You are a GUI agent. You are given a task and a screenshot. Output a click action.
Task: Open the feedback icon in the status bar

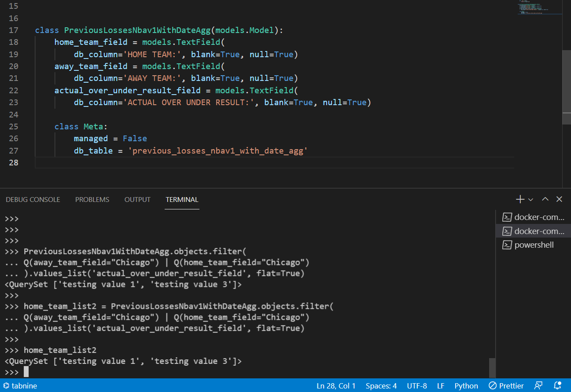(538, 386)
